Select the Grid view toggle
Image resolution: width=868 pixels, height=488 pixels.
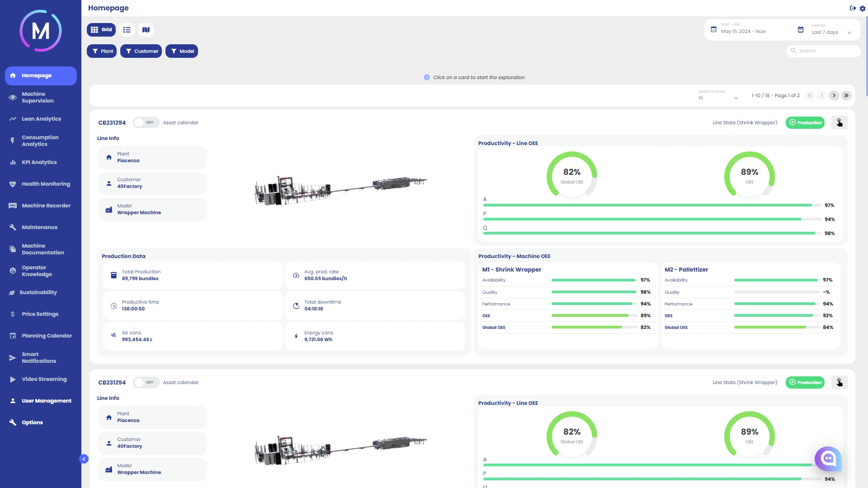101,30
